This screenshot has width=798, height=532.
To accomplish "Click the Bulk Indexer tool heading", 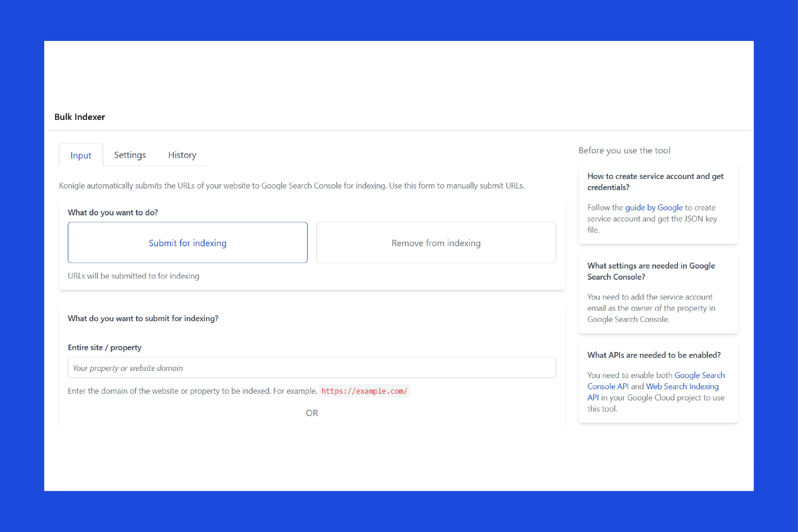I will click(x=79, y=117).
